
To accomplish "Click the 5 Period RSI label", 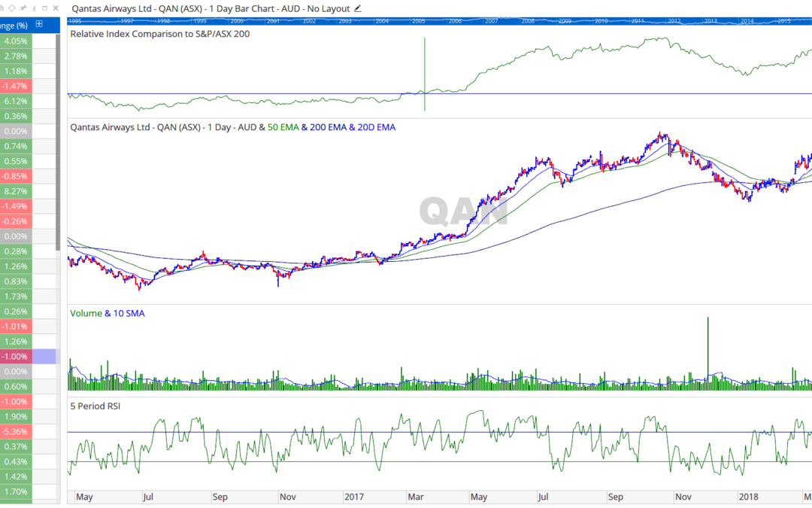I will (95, 406).
